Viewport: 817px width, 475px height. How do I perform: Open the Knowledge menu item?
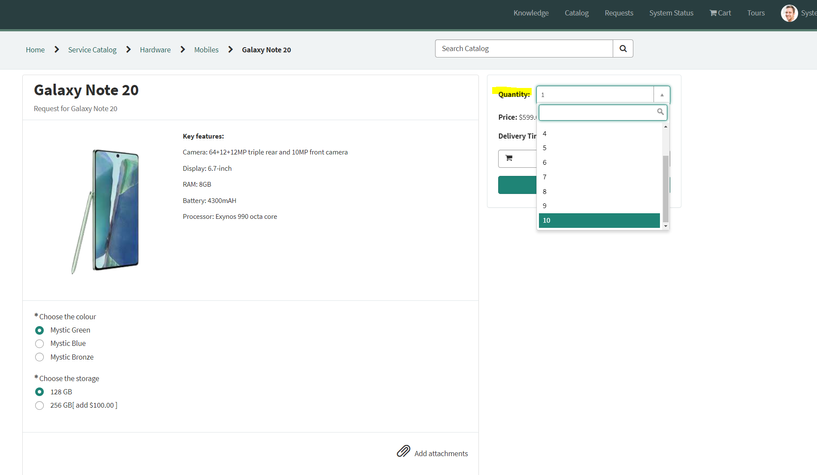click(x=531, y=13)
